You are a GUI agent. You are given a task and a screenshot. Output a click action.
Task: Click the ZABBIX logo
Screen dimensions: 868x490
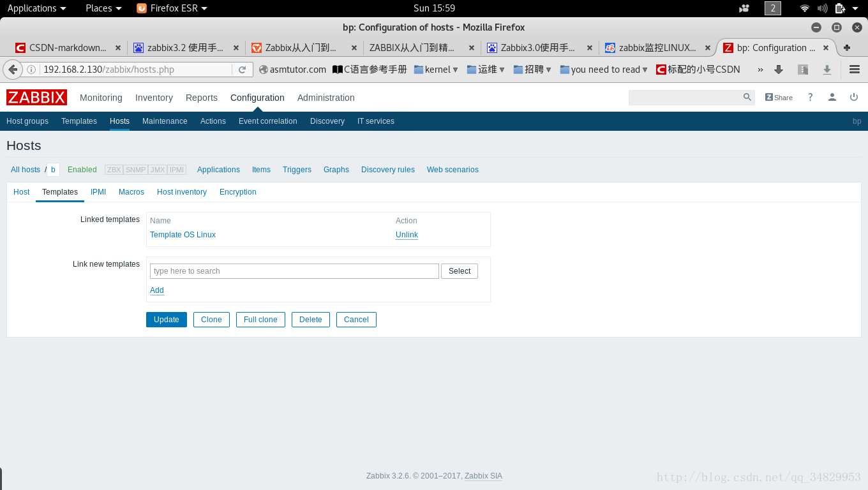coord(36,97)
